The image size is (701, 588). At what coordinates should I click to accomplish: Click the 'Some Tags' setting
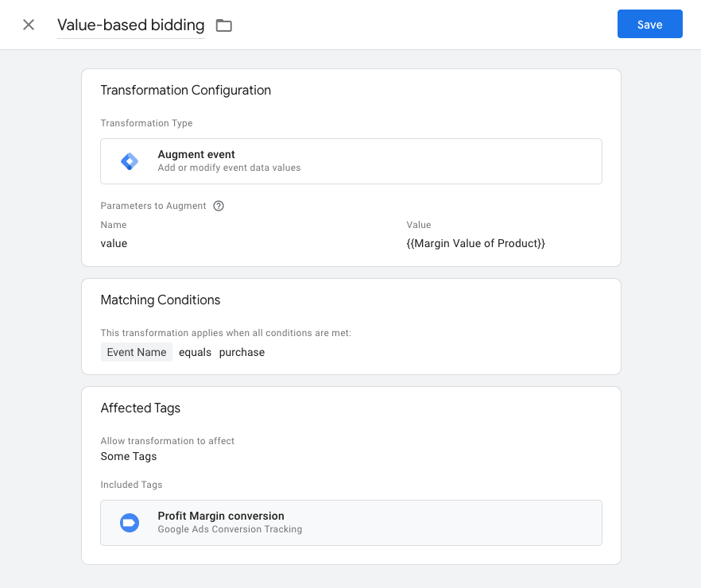click(x=128, y=456)
